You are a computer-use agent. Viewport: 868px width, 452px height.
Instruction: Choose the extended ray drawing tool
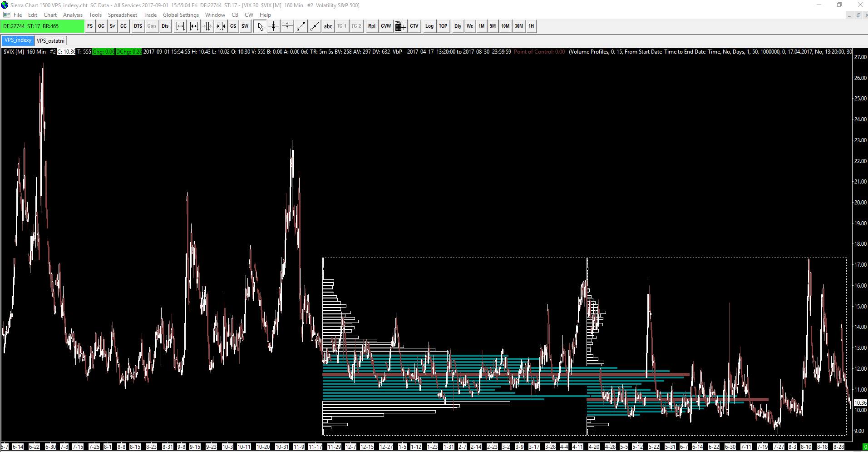pos(314,26)
